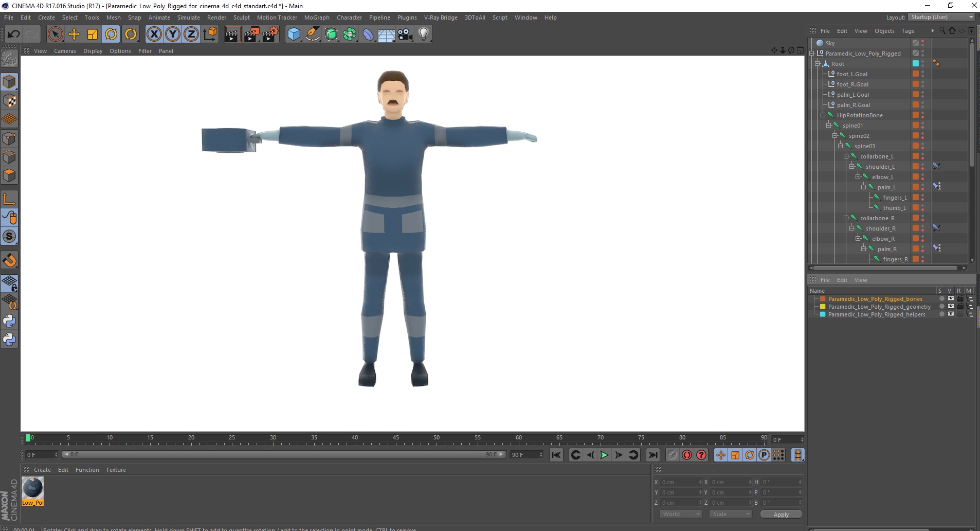Open the deformer objects icon

[369, 34]
